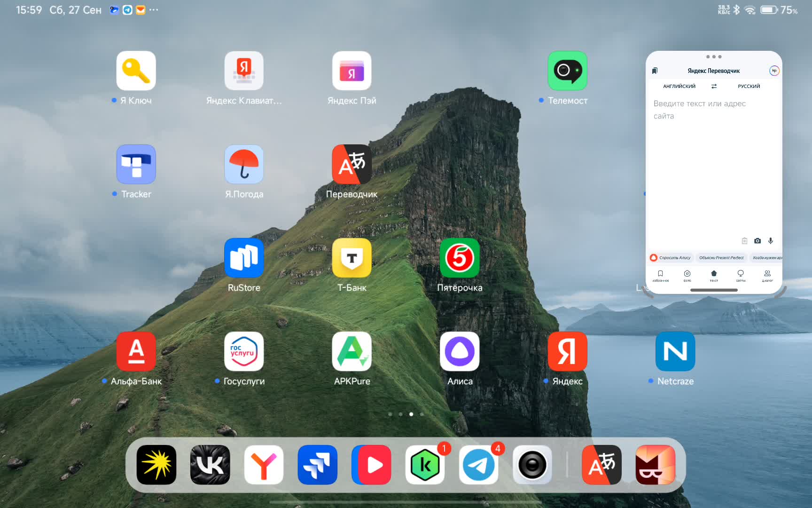Image resolution: width=812 pixels, height=508 pixels.
Task: Open camera lens app in dock
Action: [x=532, y=465]
